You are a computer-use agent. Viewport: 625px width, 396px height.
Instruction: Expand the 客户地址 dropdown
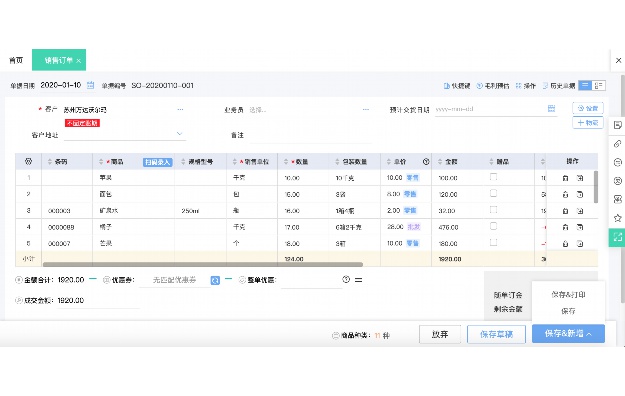179,134
